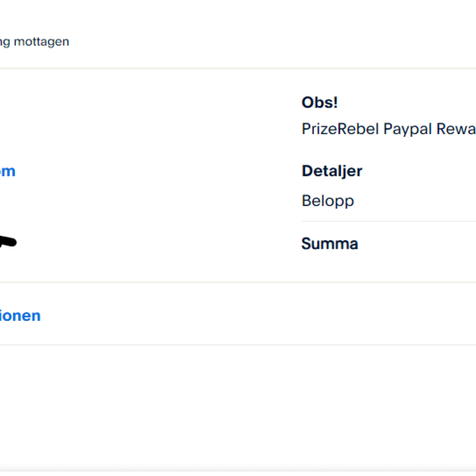Image resolution: width=476 pixels, height=476 pixels.
Task: Click the letter "S" in "Summa"
Action: coord(306,244)
